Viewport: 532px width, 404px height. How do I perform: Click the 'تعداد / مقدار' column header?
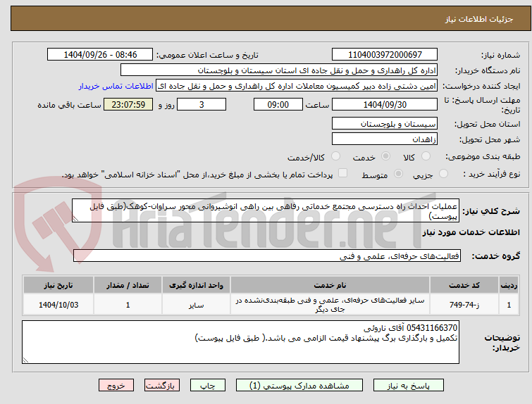point(128,285)
